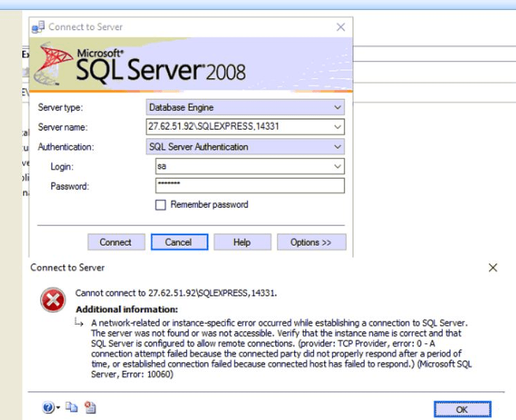Click the additional information arrow icon
The height and width of the screenshot is (420, 516).
(79, 323)
